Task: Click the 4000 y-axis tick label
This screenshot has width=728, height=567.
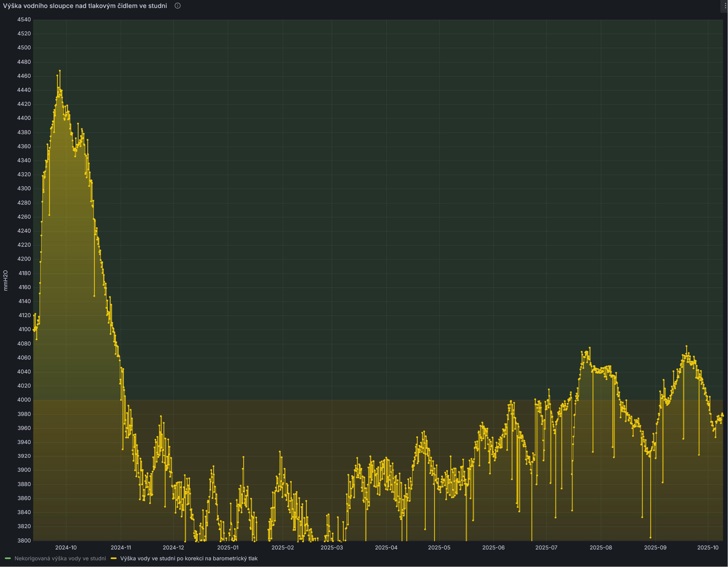Action: 24,400
